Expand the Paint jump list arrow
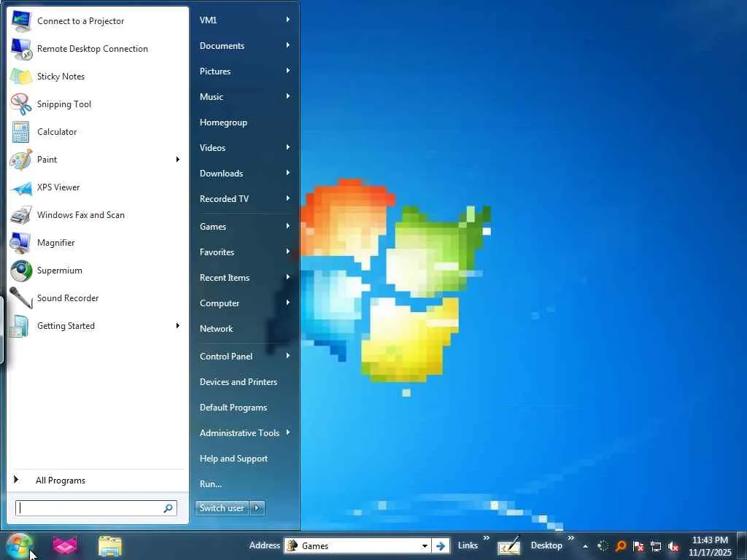Screen dimensions: 747x560 [178, 160]
